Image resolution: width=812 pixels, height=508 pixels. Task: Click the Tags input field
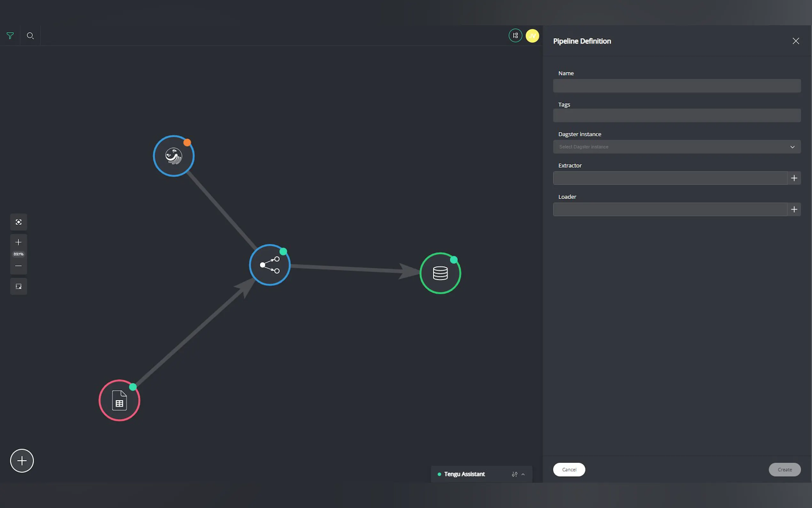click(677, 115)
